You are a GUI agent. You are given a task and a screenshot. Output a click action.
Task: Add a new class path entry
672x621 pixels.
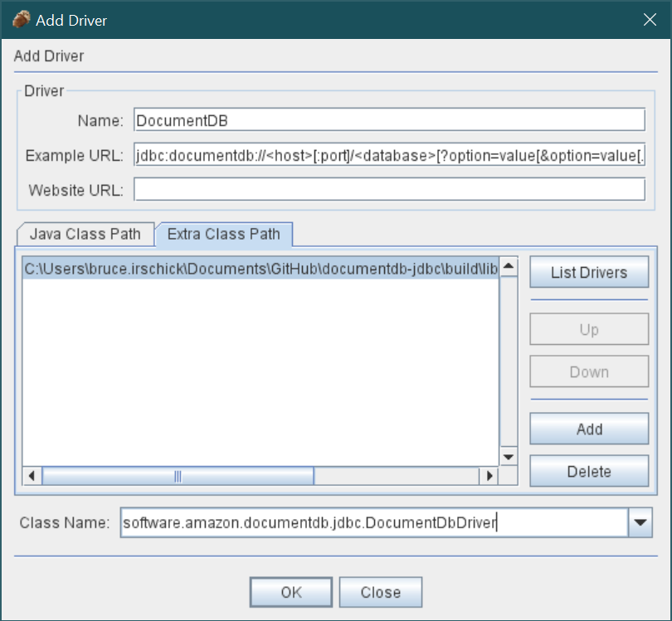589,429
